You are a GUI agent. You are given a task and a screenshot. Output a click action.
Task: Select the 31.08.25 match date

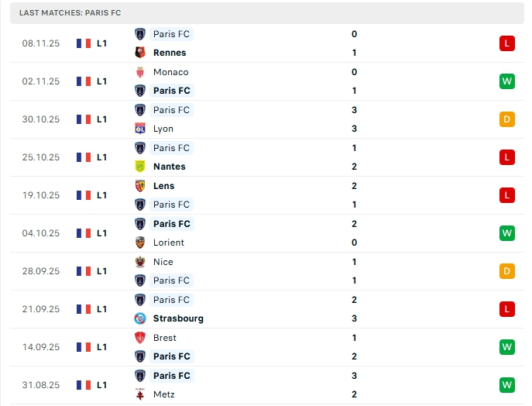click(x=39, y=385)
